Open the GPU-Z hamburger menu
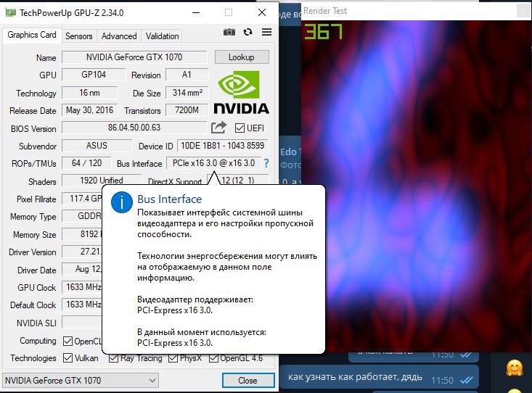This screenshot has width=532, height=393. (x=266, y=32)
